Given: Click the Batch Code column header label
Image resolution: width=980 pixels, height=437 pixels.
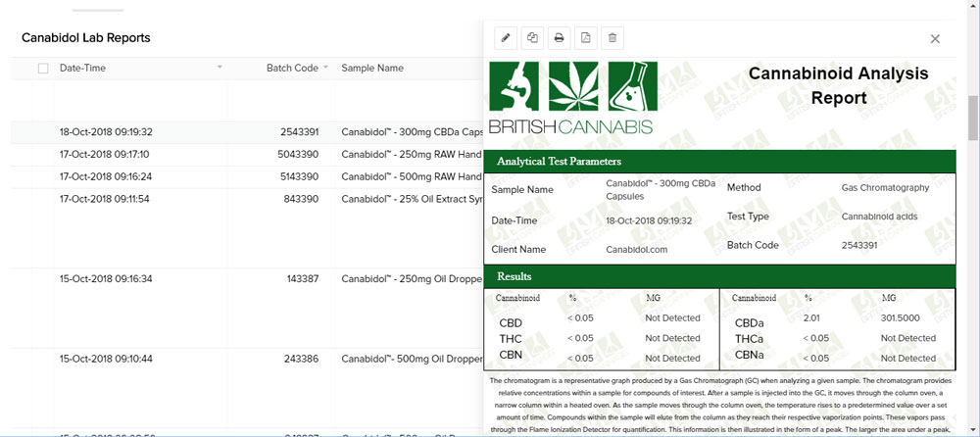Looking at the screenshot, I should [292, 68].
